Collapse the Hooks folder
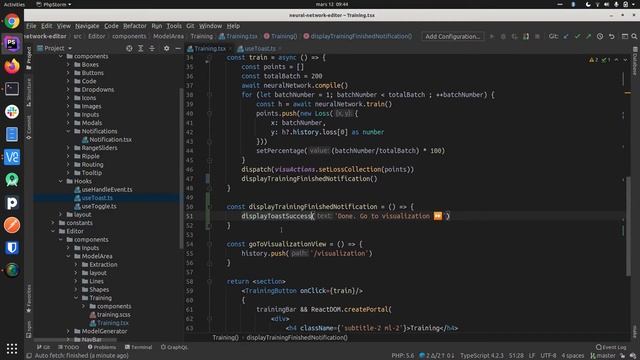The width and height of the screenshot is (640, 360). point(61,181)
